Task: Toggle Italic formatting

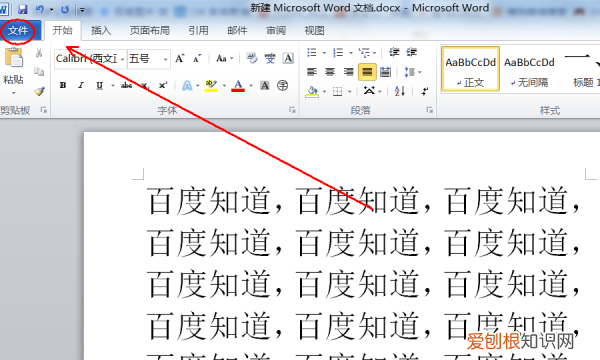Action: point(81,85)
